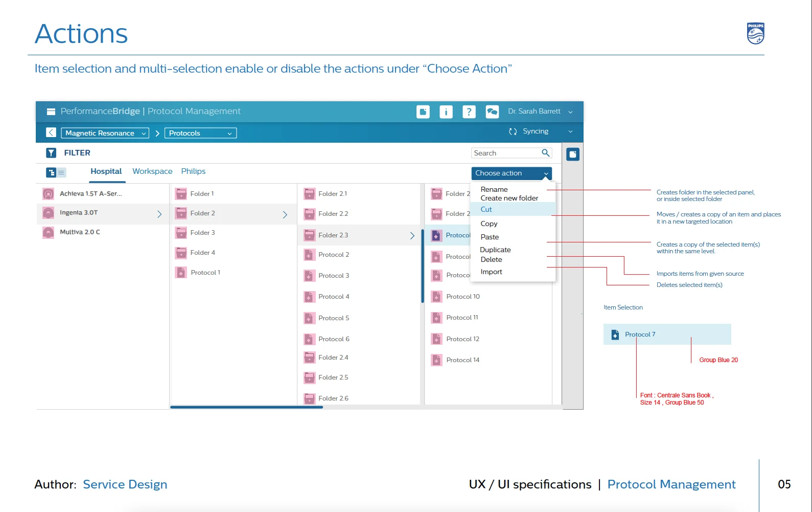The height and width of the screenshot is (512, 812).
Task: Select the Achieva 1.5T A-Ser scanner icon
Action: (x=48, y=194)
